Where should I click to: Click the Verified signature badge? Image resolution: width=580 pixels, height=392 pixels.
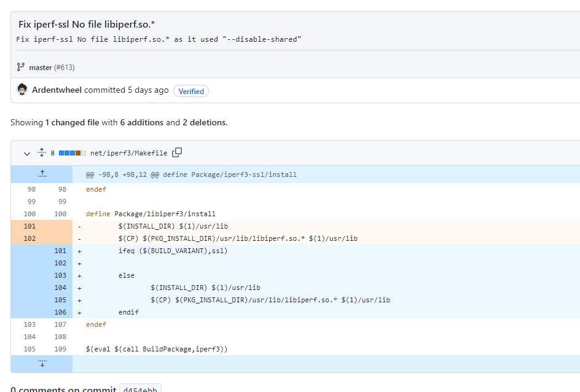pyautogui.click(x=190, y=91)
